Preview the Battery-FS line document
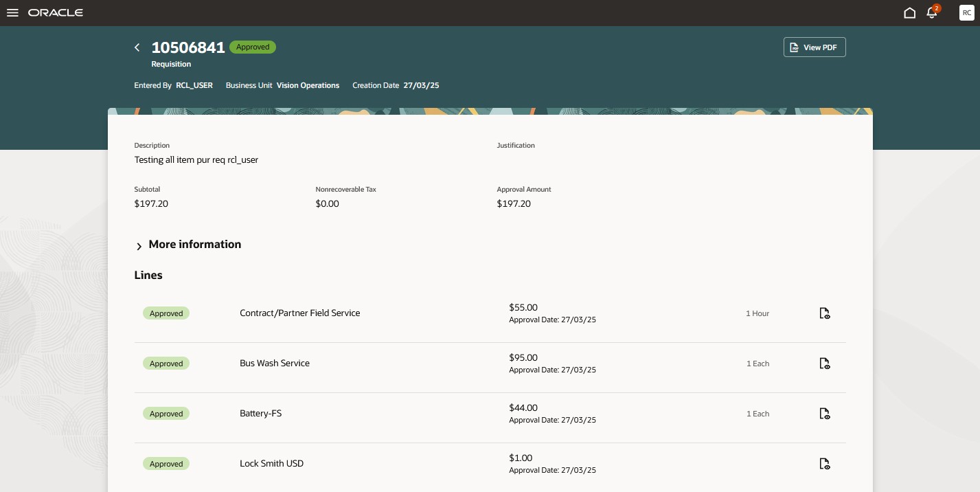Viewport: 980px width, 492px height. (824, 414)
